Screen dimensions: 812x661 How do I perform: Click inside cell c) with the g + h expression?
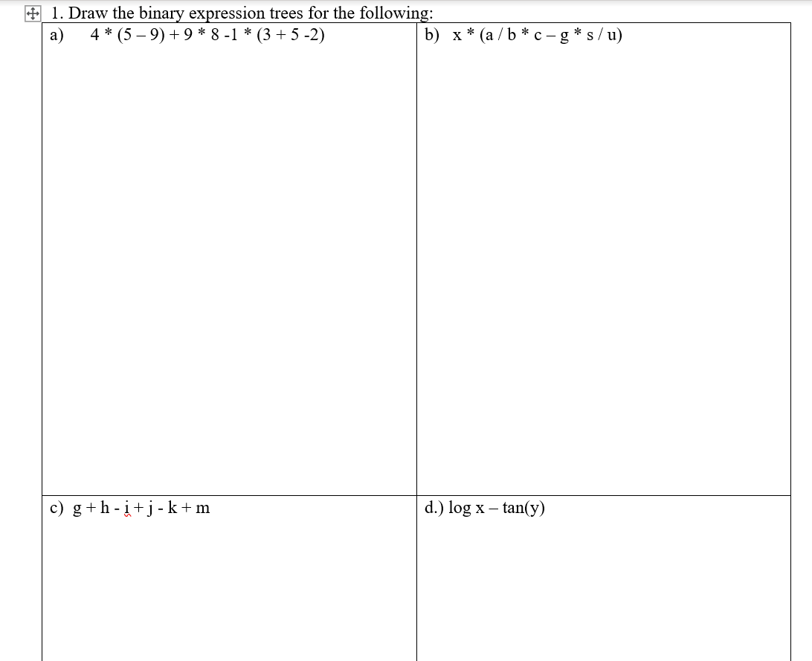[223, 580]
